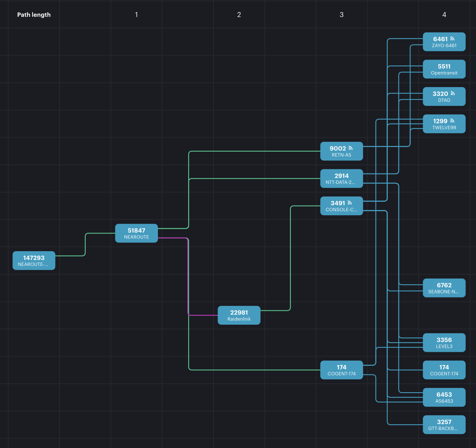Select the 51847 NEAROUTE node
The width and height of the screenshot is (476, 448).
[x=136, y=233]
